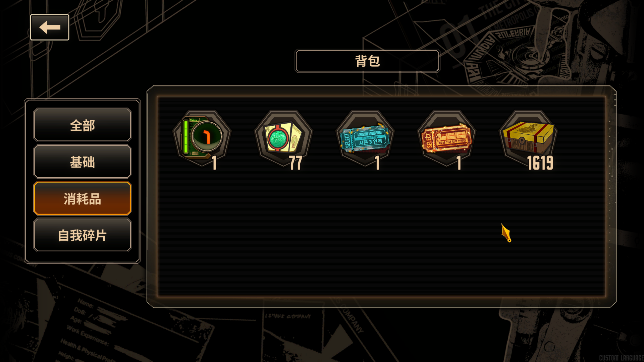Select the yellow box item

pyautogui.click(x=529, y=138)
